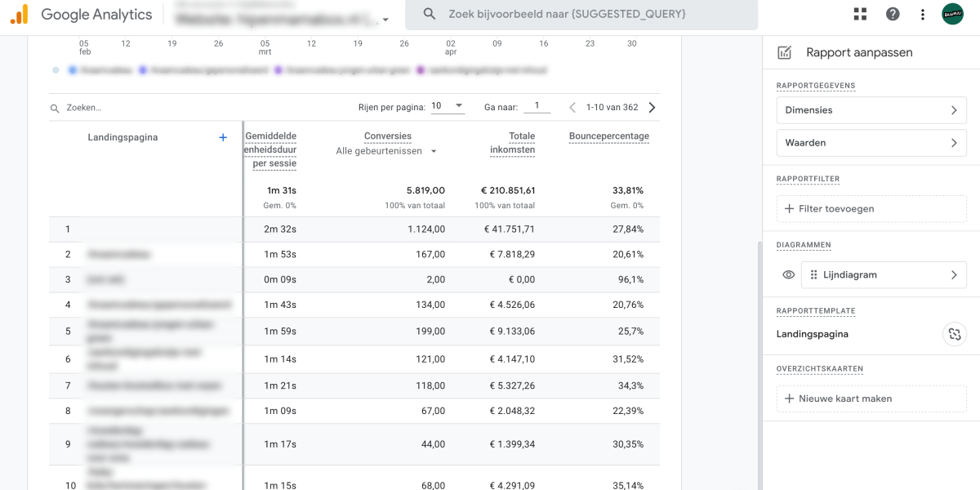980x490 pixels.
Task: Open the Dimensies settings
Action: pos(871,110)
